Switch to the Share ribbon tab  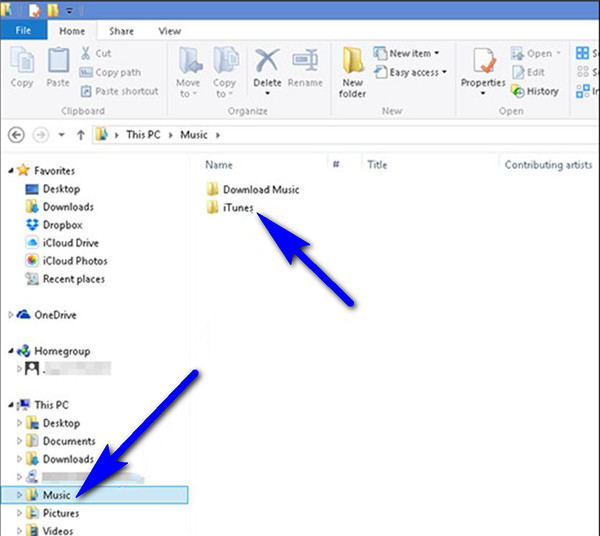tap(122, 31)
